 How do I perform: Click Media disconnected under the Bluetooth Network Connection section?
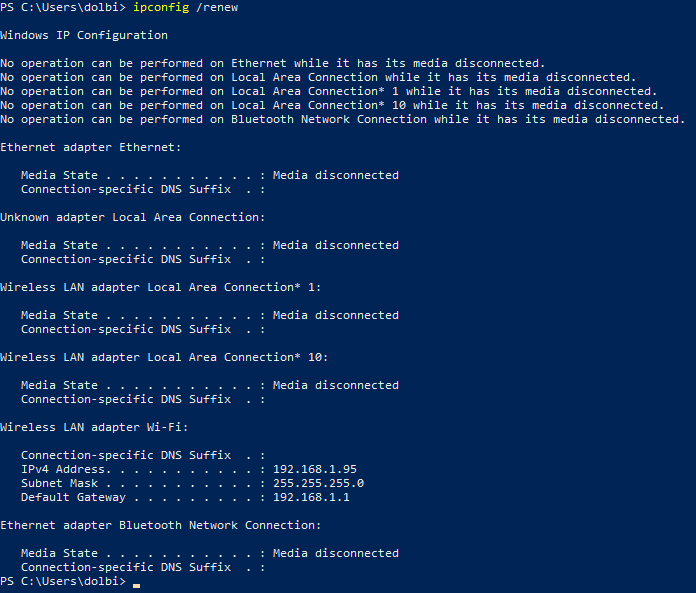[335, 553]
